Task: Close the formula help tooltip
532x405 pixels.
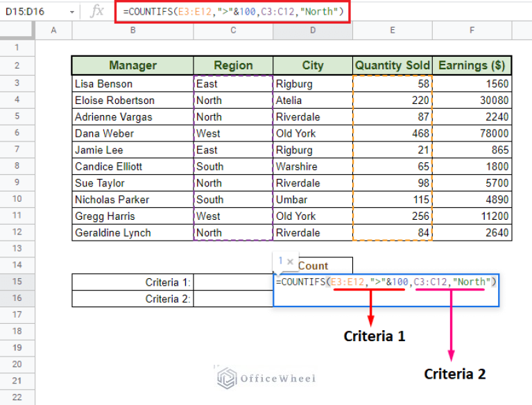Action: (x=291, y=261)
